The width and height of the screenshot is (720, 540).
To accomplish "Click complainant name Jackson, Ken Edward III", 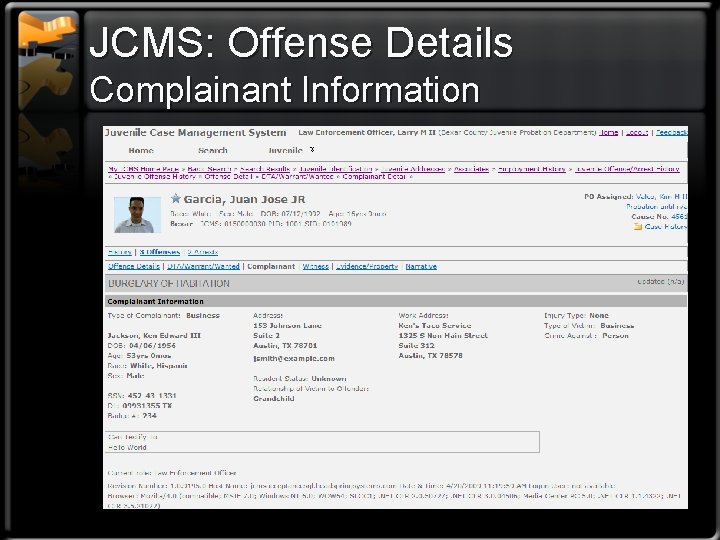I will point(154,335).
